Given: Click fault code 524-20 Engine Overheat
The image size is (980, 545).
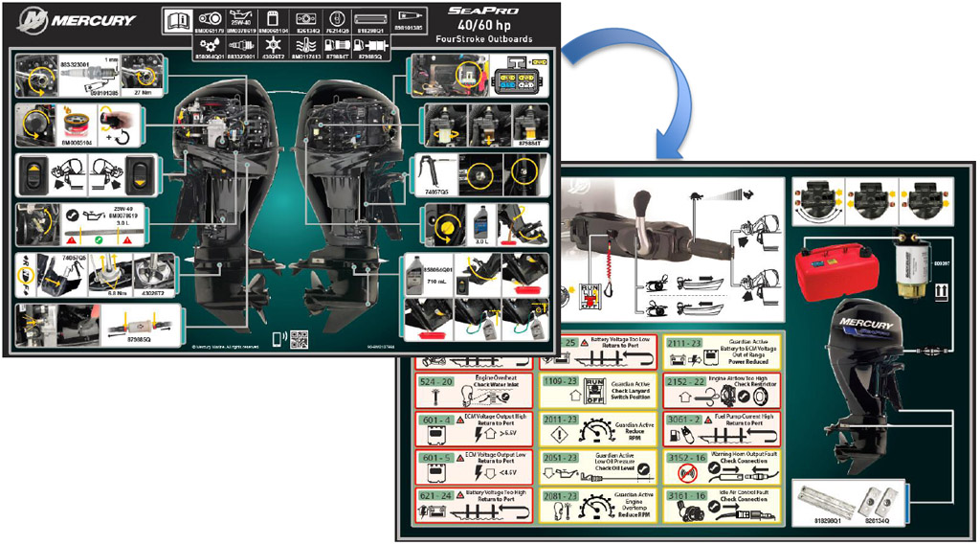Looking at the screenshot, I should click(475, 391).
